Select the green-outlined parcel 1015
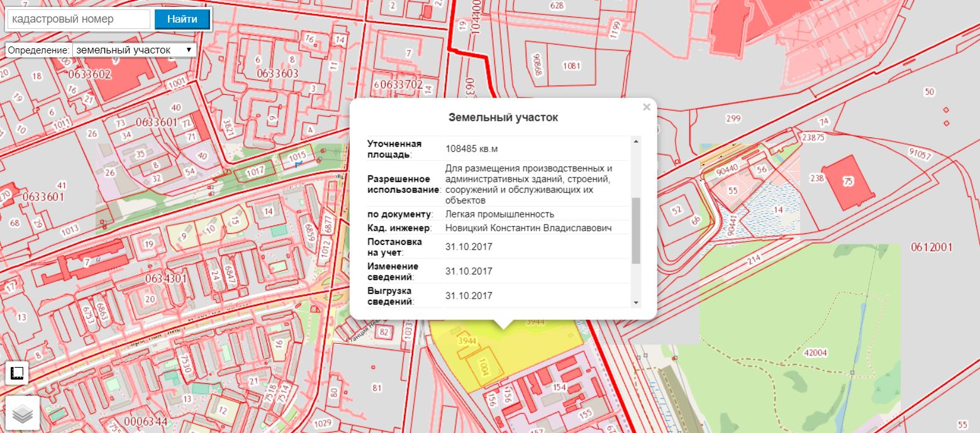The width and height of the screenshot is (980, 433). click(x=296, y=156)
